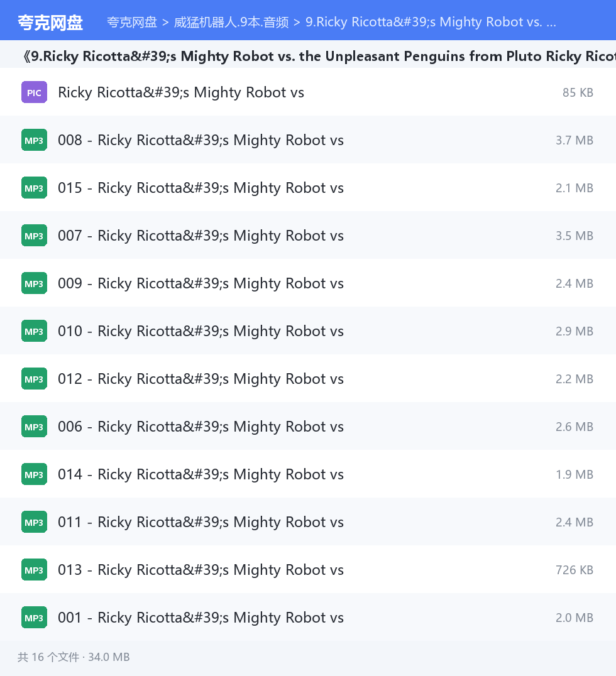The image size is (616, 676).
Task: Click the 3.7 MB size value
Action: click(574, 140)
